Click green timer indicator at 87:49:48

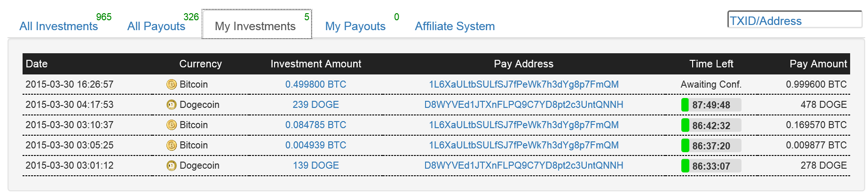[685, 105]
